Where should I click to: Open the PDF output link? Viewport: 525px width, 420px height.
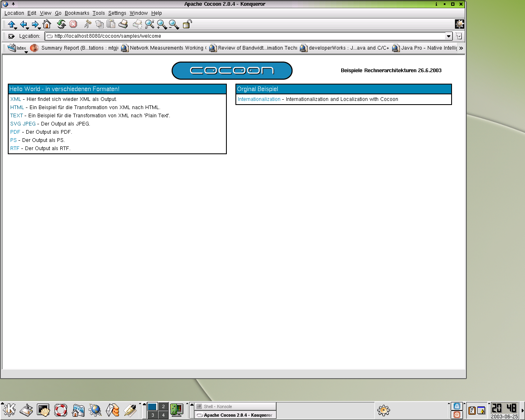[15, 132]
